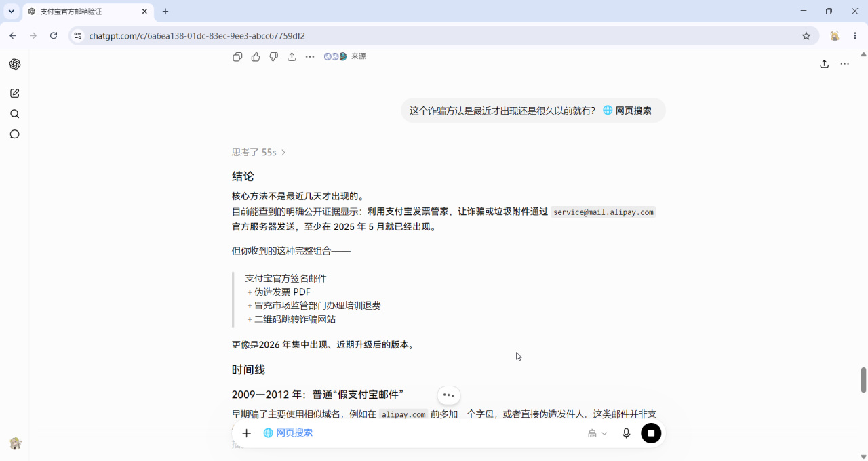Click the page vertical scrollbar thumb
The width and height of the screenshot is (868, 461).
(863, 380)
